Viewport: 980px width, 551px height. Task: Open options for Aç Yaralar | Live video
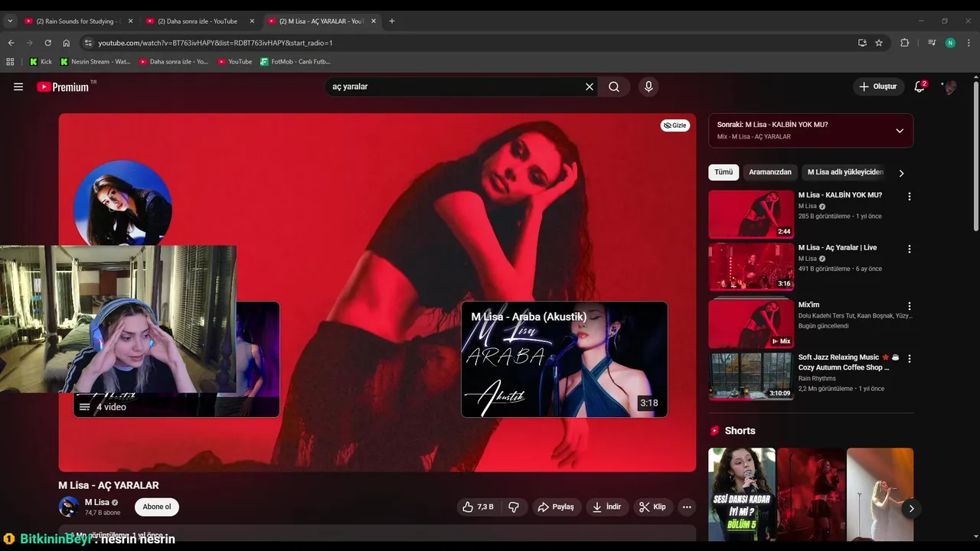(910, 249)
